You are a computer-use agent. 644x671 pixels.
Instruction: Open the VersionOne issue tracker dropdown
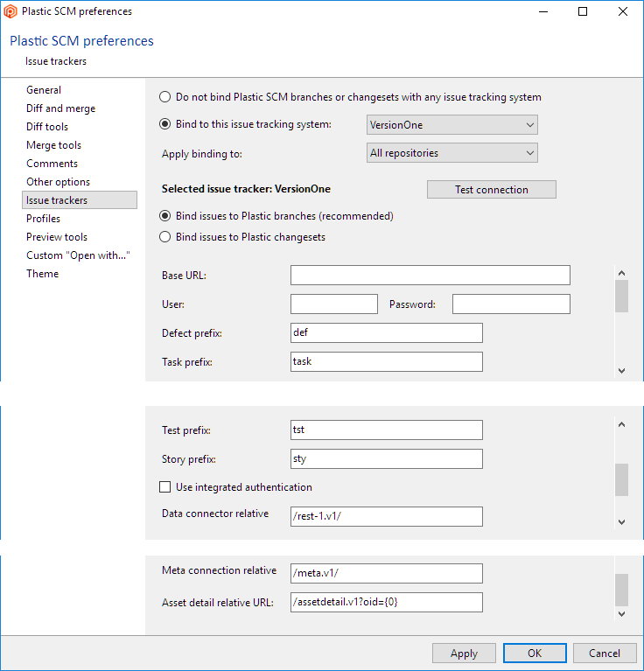pyautogui.click(x=451, y=125)
